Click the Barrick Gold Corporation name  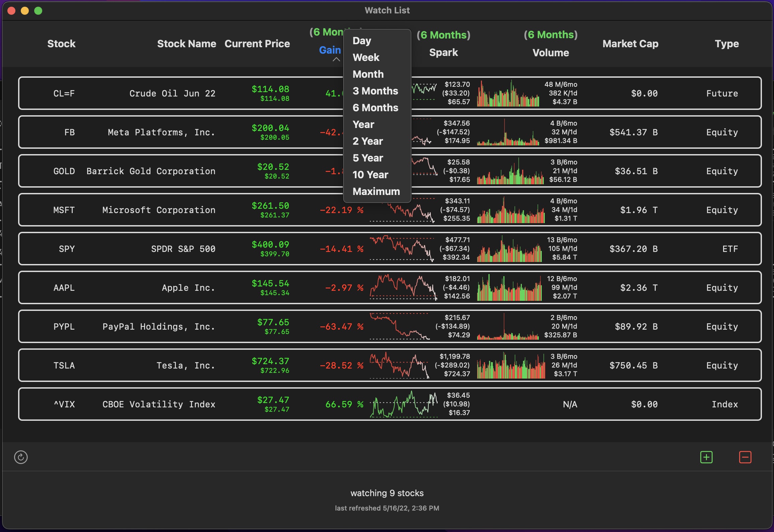click(151, 171)
